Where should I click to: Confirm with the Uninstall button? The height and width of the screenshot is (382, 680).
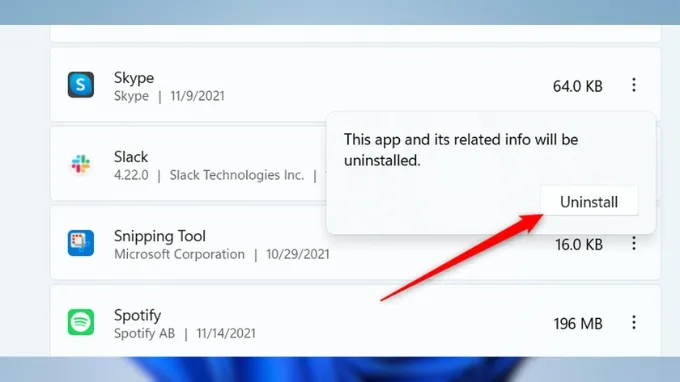click(589, 201)
